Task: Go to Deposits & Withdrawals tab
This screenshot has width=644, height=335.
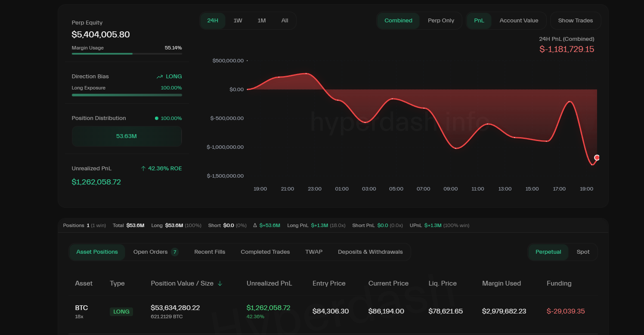Action: pos(370,252)
